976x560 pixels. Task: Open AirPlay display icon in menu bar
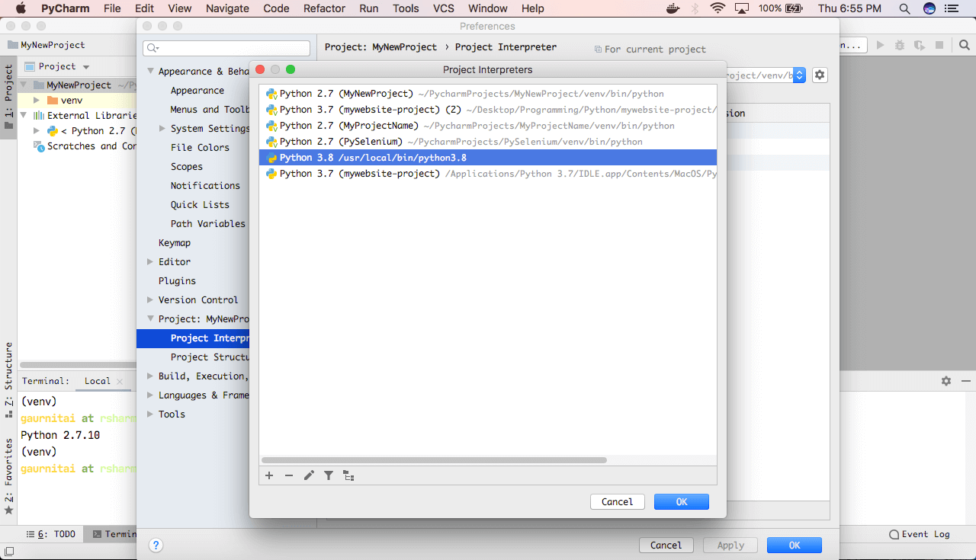tap(741, 8)
